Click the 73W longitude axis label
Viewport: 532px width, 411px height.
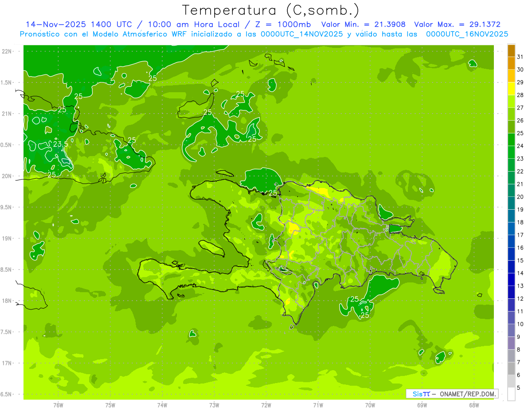214,405
